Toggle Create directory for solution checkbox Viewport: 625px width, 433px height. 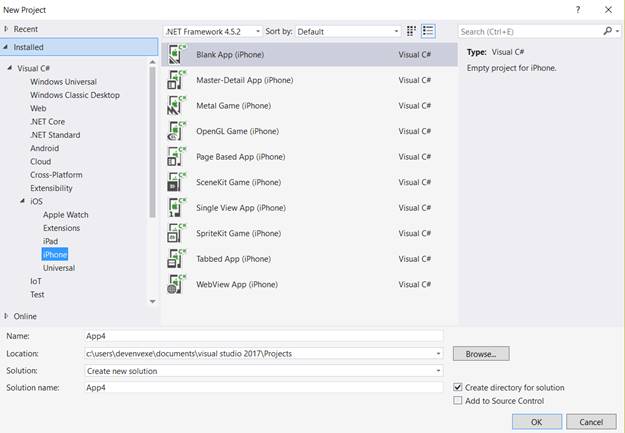(458, 387)
